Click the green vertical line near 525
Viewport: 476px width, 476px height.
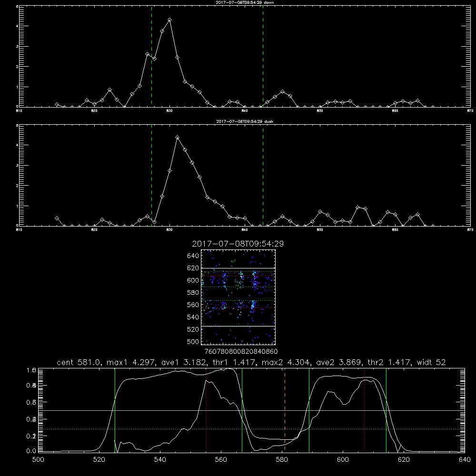[x=115, y=410]
